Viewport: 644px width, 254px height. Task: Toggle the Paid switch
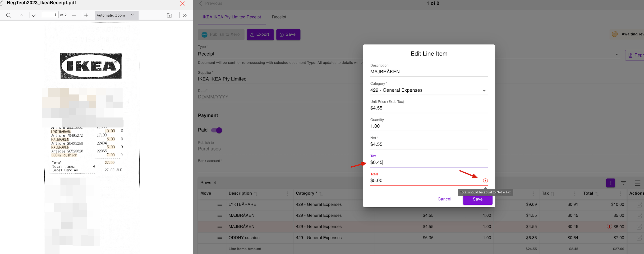(217, 130)
